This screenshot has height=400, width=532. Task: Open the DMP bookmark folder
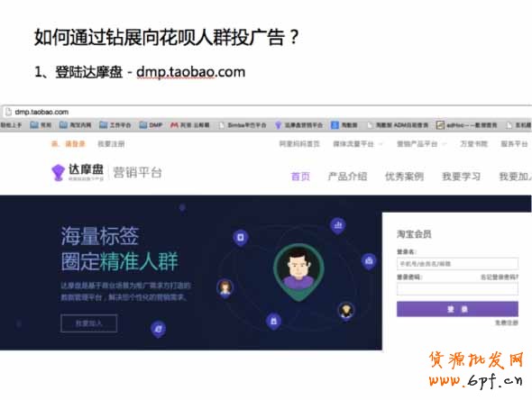coord(151,125)
